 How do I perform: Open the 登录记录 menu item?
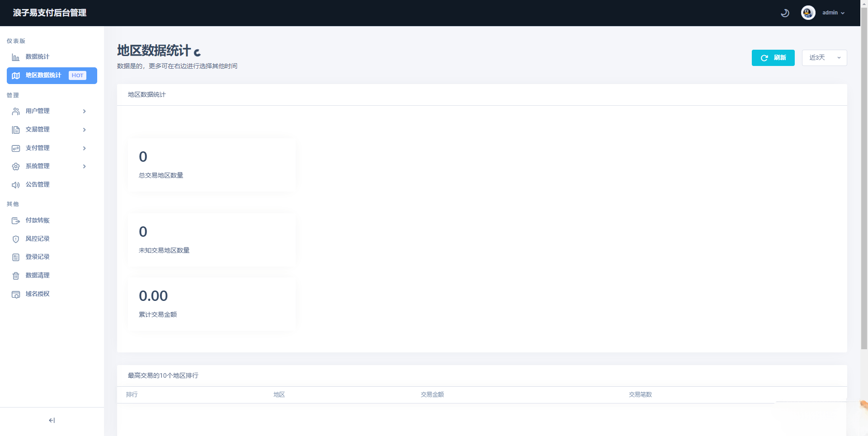[x=38, y=257]
